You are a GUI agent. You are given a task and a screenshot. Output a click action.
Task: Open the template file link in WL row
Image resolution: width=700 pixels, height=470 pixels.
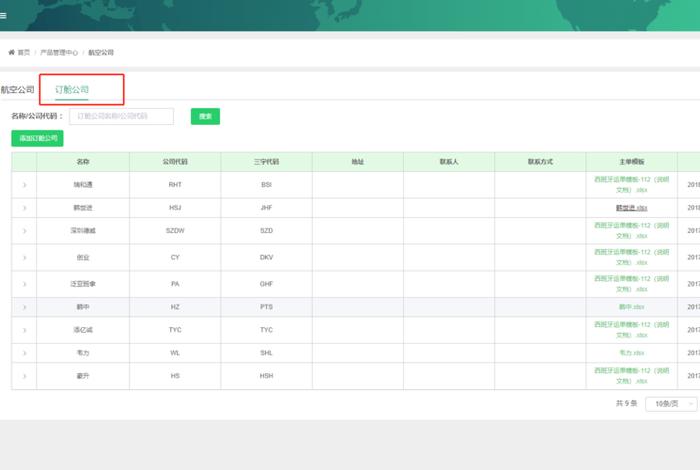point(631,353)
